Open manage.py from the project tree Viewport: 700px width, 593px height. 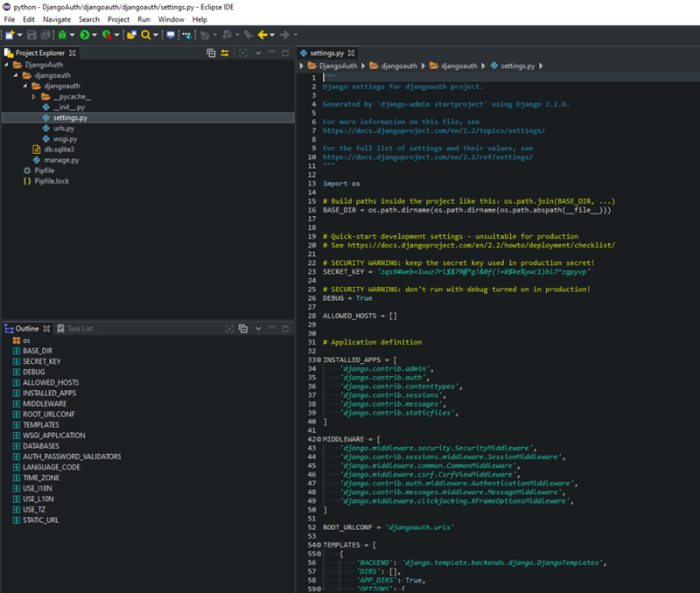click(61, 160)
